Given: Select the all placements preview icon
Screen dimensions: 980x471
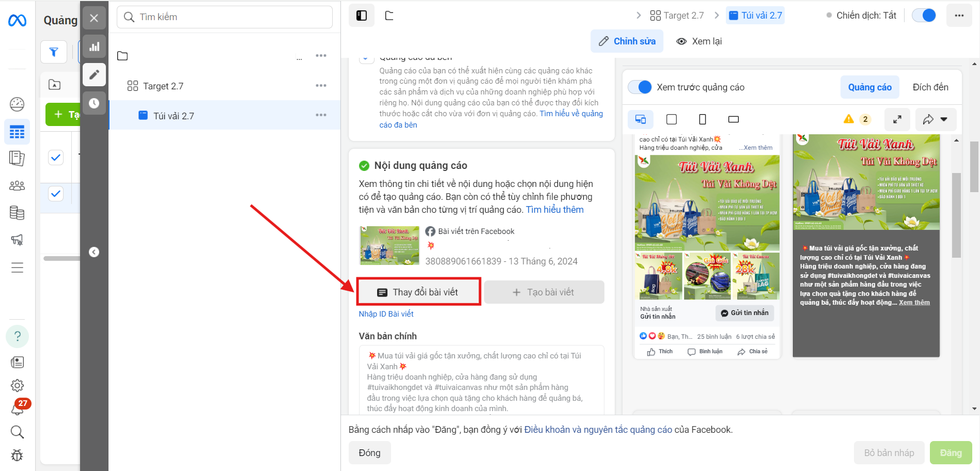Looking at the screenshot, I should (641, 119).
